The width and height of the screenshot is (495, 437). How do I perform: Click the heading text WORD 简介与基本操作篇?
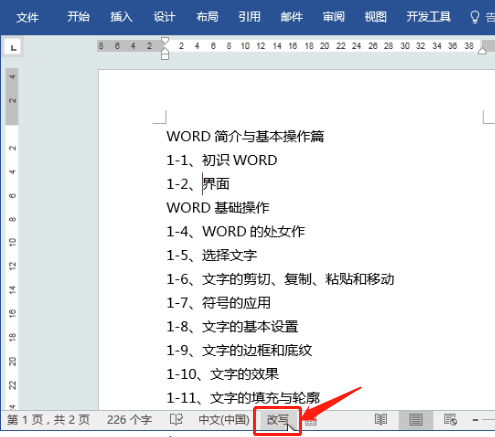tap(245, 136)
